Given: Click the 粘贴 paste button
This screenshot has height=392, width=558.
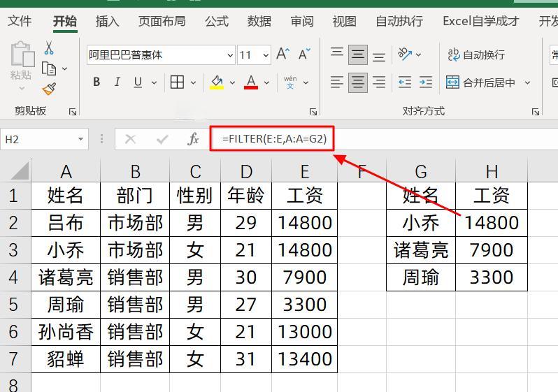Looking at the screenshot, I should tap(21, 63).
